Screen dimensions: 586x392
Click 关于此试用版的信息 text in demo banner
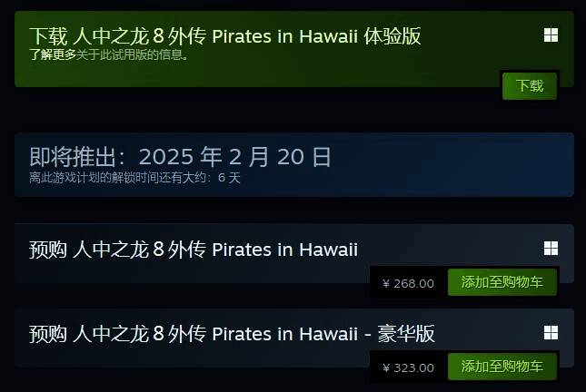click(x=133, y=54)
